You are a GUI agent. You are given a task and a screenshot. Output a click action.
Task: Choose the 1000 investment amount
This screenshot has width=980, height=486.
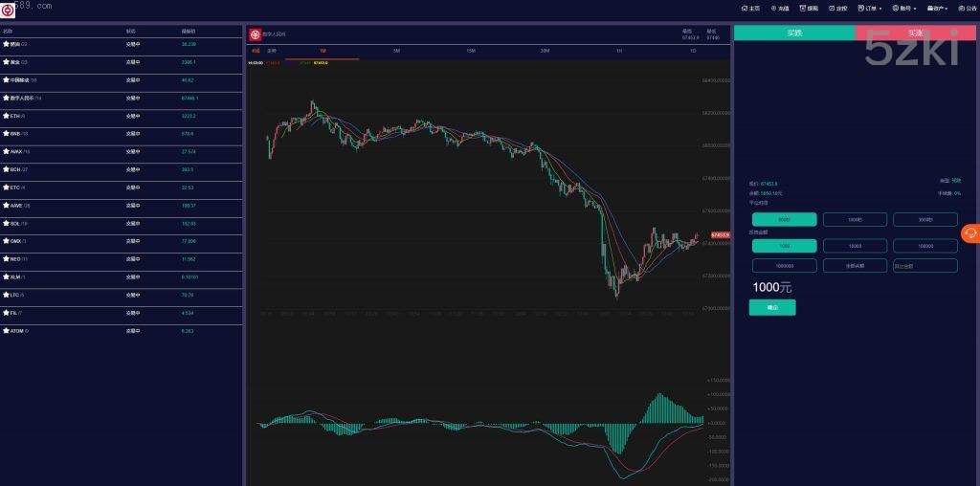coord(785,246)
